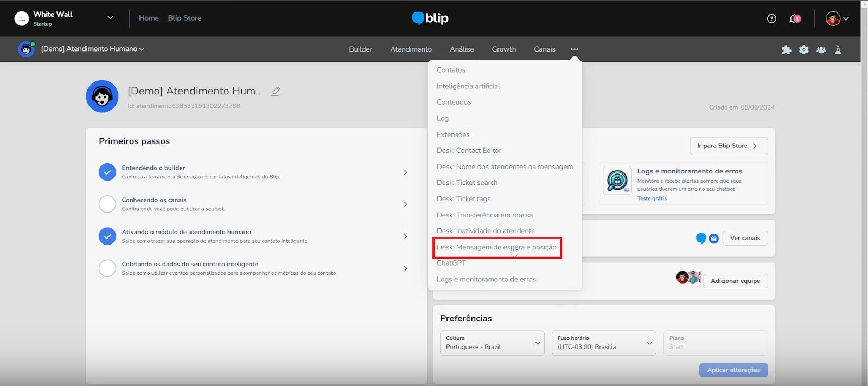Click the Adicionar equipe button
The width and height of the screenshot is (868, 386).
click(735, 281)
